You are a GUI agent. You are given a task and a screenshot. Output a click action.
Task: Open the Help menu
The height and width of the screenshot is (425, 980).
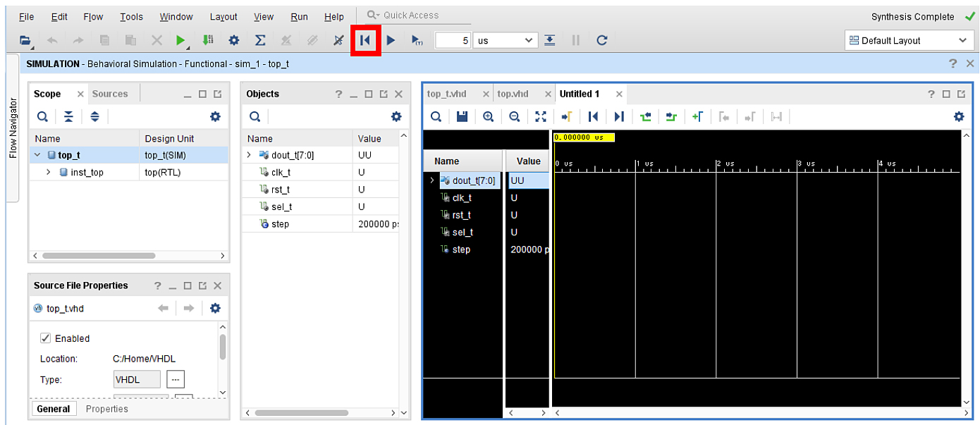pos(334,16)
